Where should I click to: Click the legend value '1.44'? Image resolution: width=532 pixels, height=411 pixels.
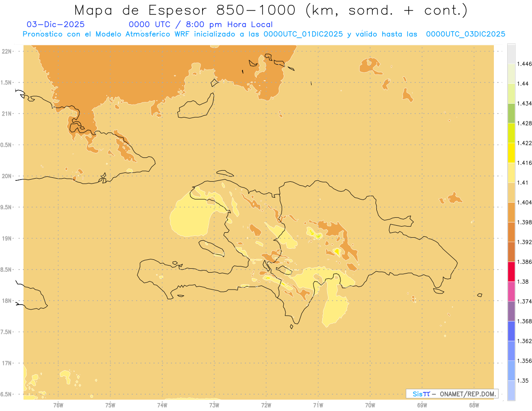coord(524,84)
